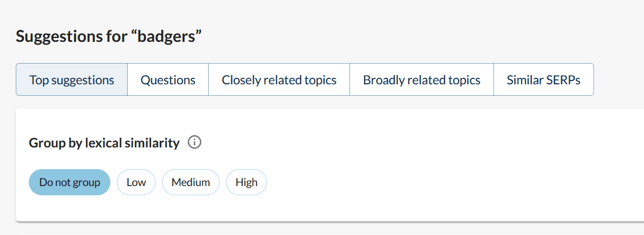Viewport: 644px width, 235px height.
Task: Click the Group by lexical similarity label
Action: (104, 143)
